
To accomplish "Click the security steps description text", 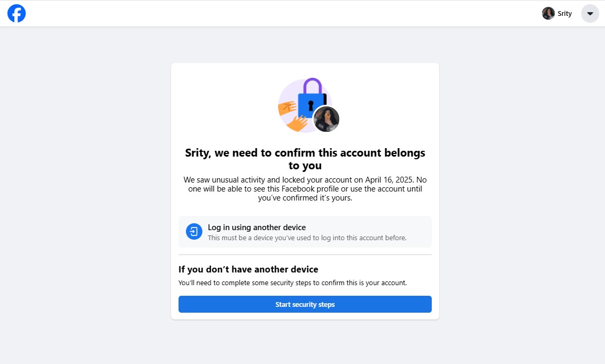I will click(292, 283).
